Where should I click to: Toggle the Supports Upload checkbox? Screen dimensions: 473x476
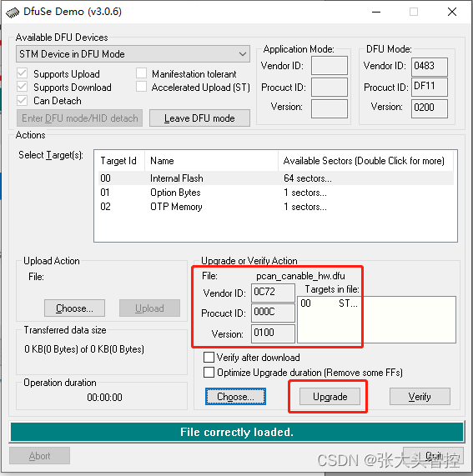(23, 73)
